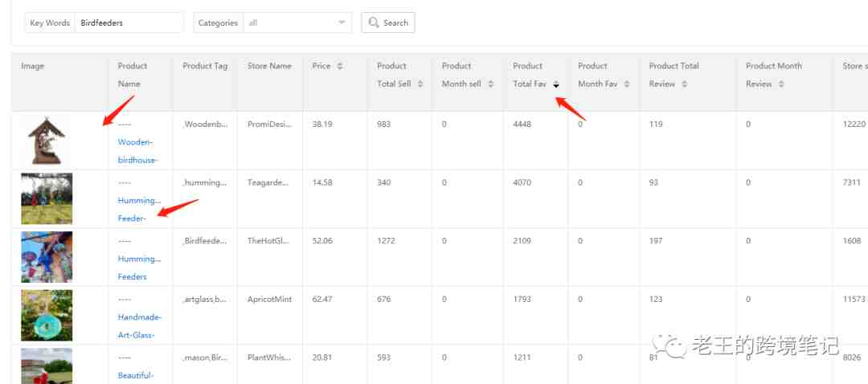Select the ApricotMint store name cell
868x384 pixels.
point(269,300)
